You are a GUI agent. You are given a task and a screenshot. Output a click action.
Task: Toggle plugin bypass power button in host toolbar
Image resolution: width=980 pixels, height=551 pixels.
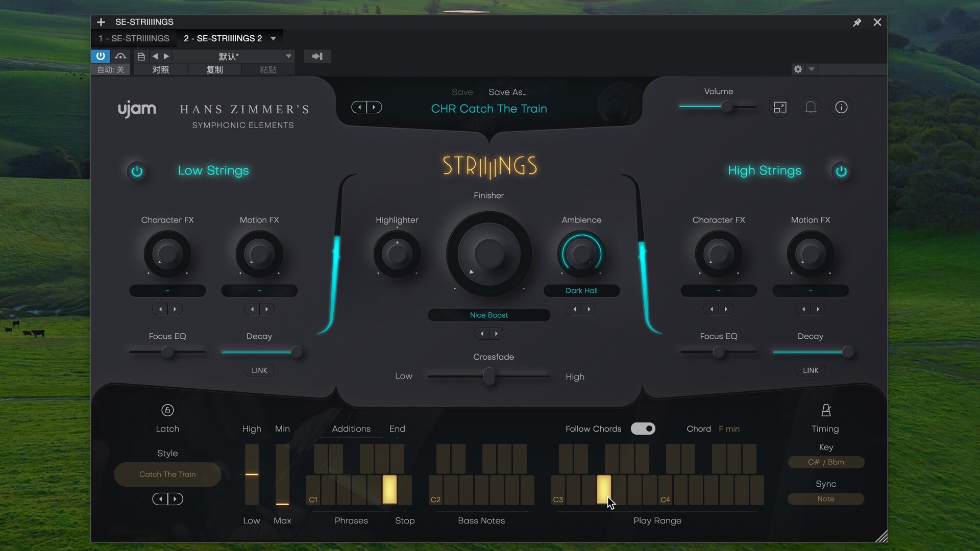point(101,56)
